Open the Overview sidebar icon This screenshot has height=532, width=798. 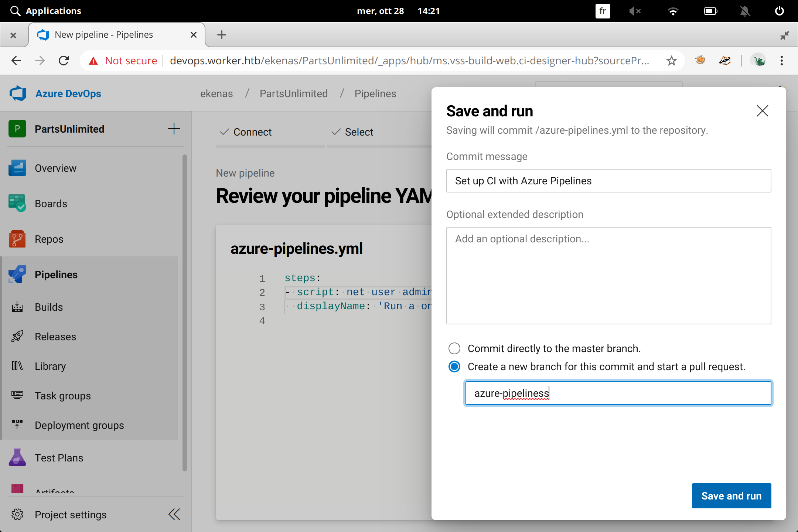(17, 168)
